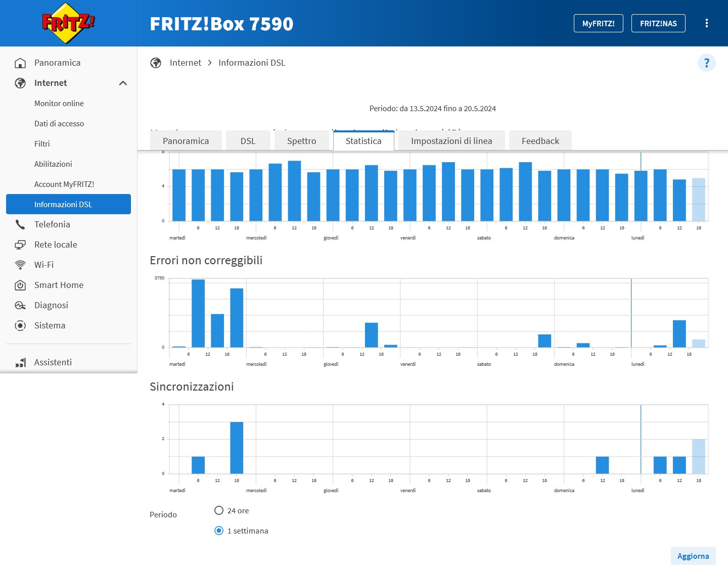Collapse the Internet menu chevron
728x577 pixels.
[x=123, y=83]
